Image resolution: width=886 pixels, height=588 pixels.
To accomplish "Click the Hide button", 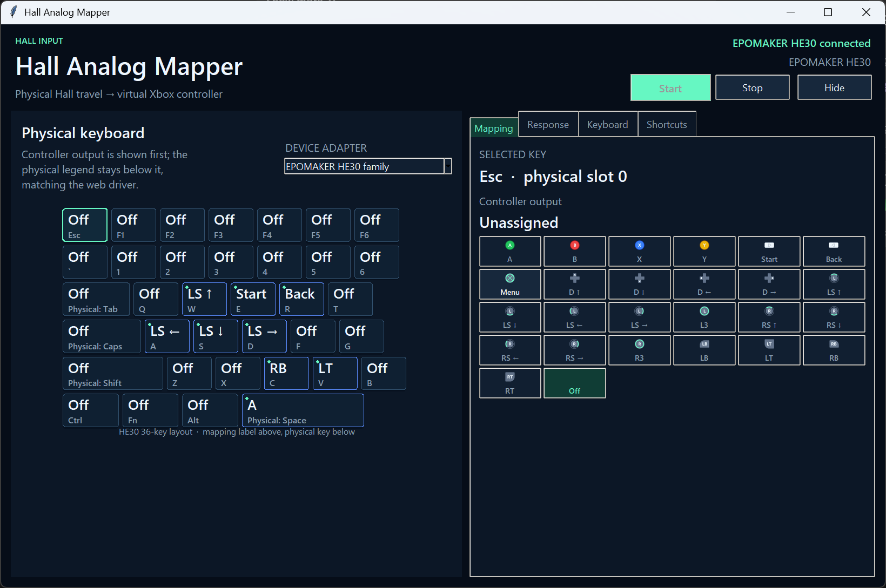I will pyautogui.click(x=835, y=87).
